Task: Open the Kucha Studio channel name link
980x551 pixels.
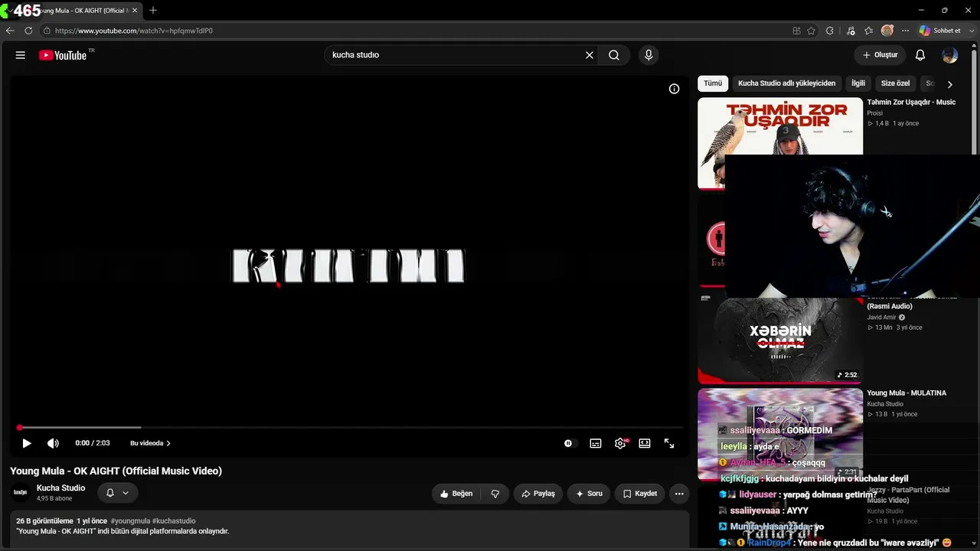Action: [61, 487]
